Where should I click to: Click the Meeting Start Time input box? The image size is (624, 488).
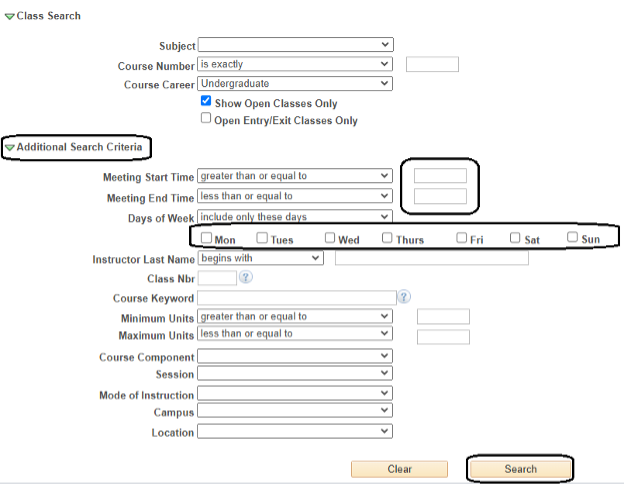(440, 176)
